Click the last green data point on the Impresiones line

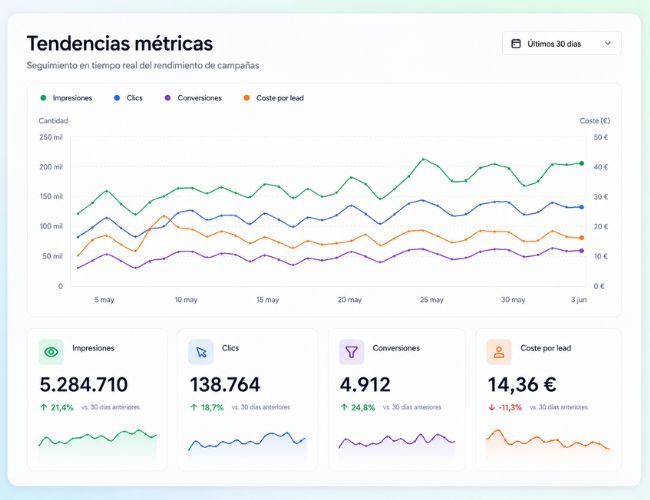[x=582, y=163]
